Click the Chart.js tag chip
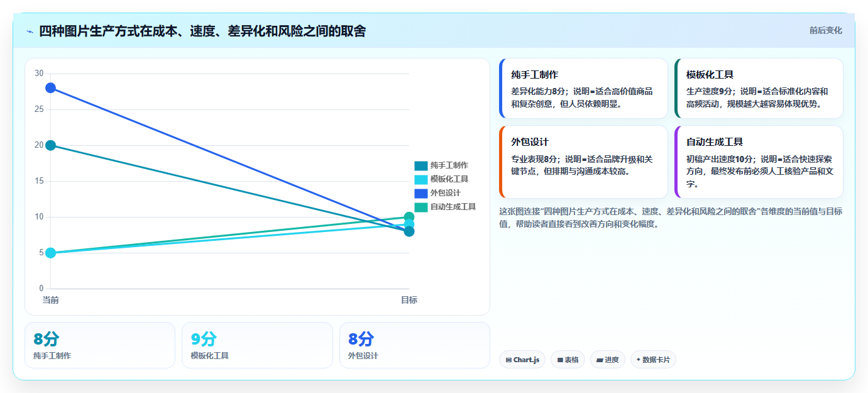 pos(522,360)
